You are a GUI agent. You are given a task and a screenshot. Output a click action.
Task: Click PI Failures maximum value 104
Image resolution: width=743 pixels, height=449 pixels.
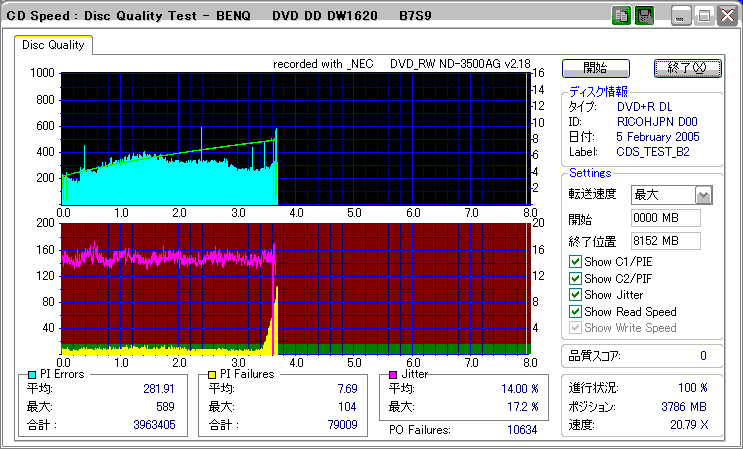(347, 407)
